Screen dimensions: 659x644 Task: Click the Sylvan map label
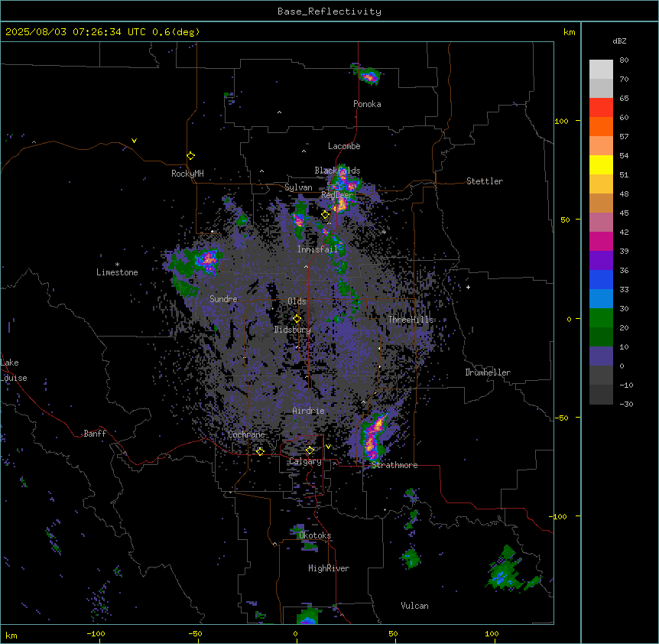click(x=298, y=187)
